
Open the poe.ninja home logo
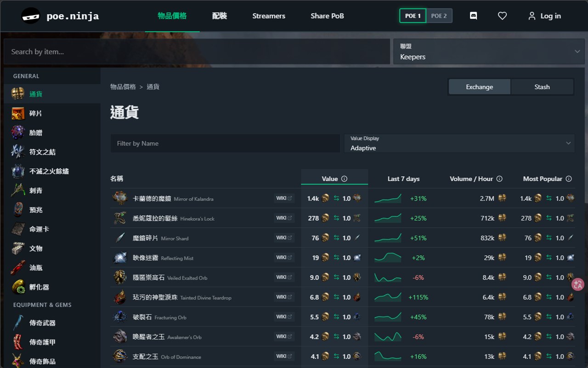coord(60,16)
